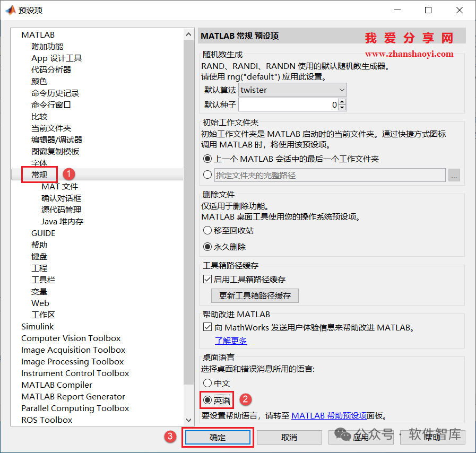Click the Cancel (取消) button

pyautogui.click(x=289, y=437)
